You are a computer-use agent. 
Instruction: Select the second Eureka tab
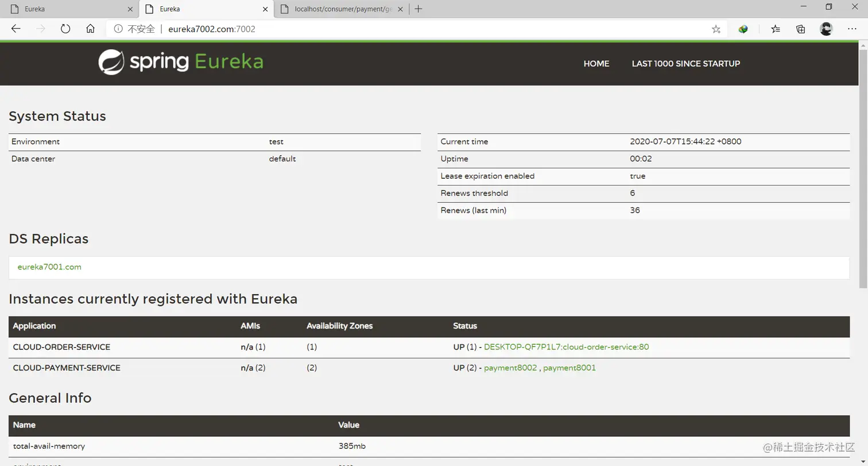[x=206, y=9]
